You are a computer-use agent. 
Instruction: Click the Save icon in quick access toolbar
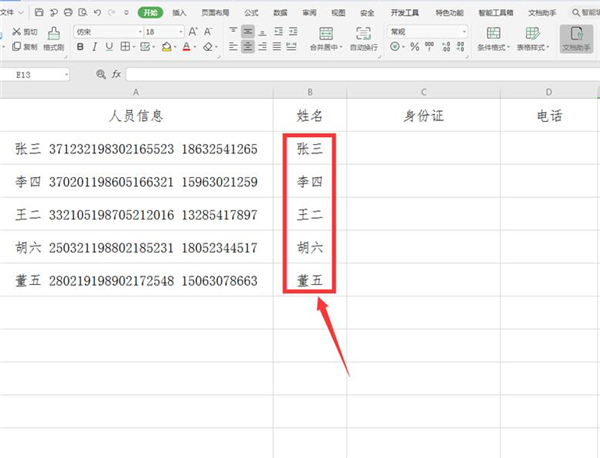(38, 13)
